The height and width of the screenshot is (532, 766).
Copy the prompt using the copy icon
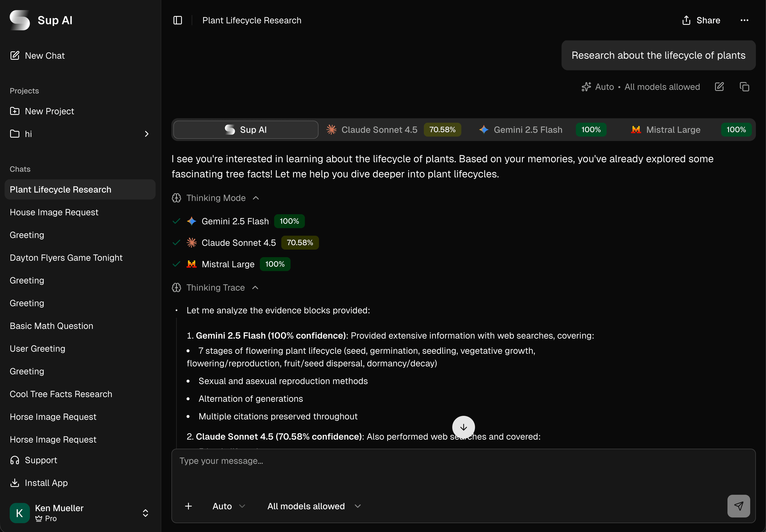point(744,87)
